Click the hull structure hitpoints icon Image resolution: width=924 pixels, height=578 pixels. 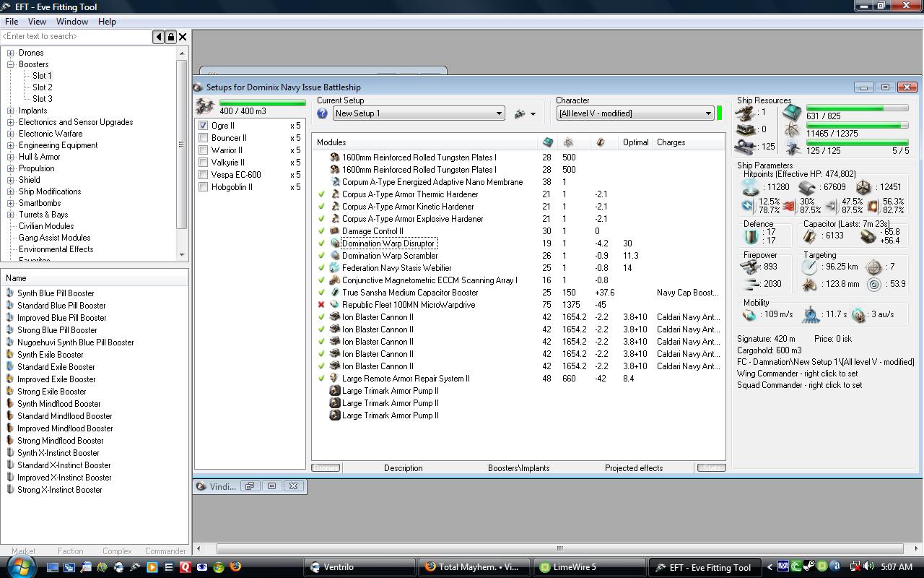pyautogui.click(x=863, y=188)
